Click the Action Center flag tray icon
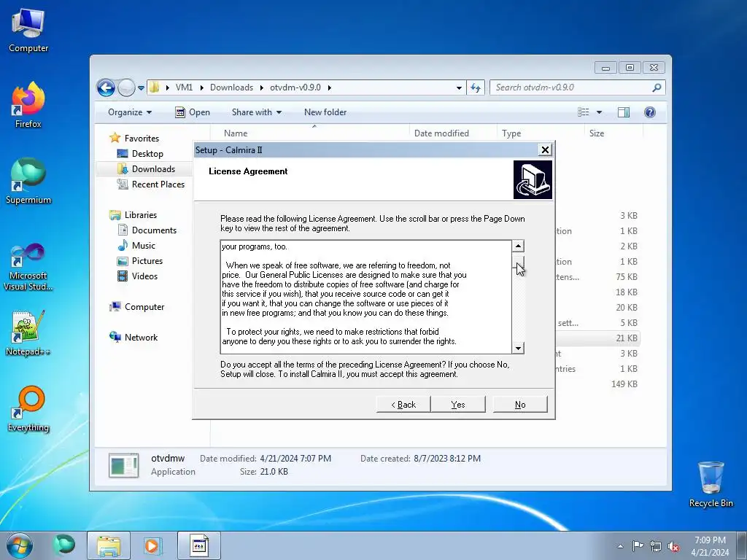 click(638, 546)
